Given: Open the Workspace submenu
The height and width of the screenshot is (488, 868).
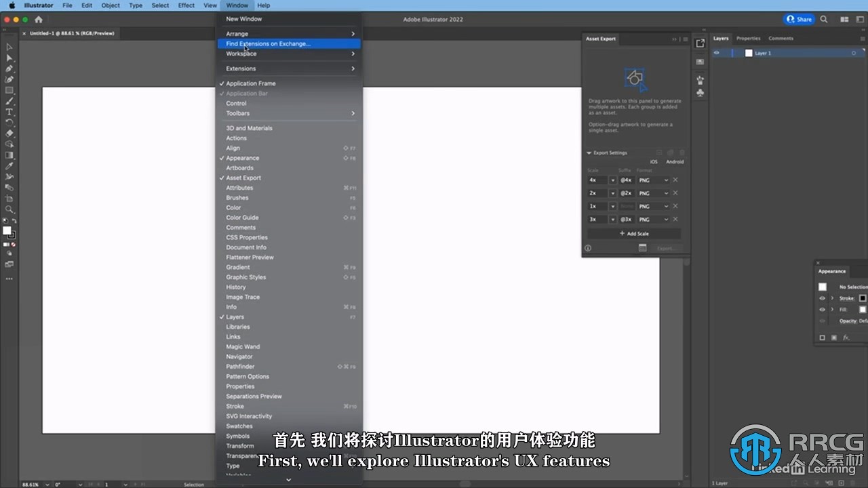Looking at the screenshot, I should [x=289, y=54].
